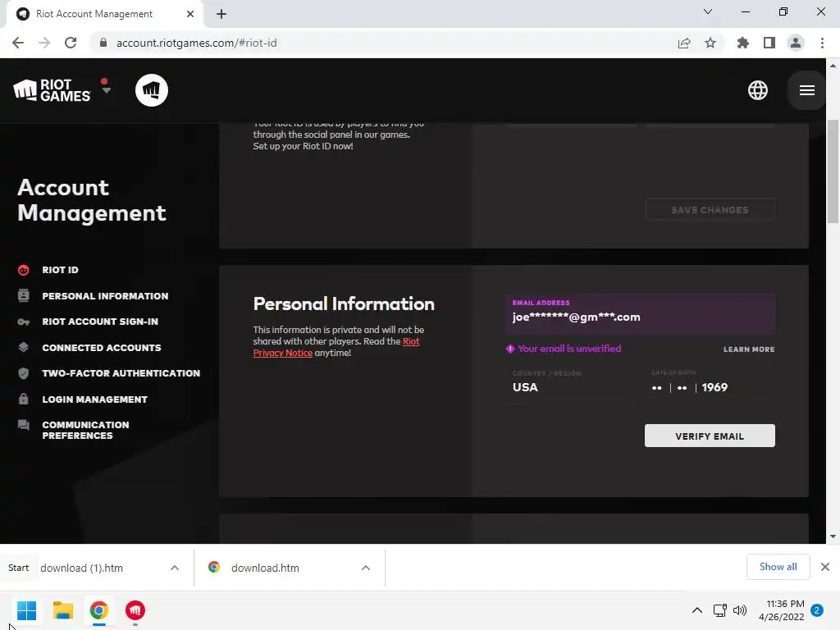Image resolution: width=840 pixels, height=630 pixels.
Task: Click the share page icon
Action: point(683,43)
